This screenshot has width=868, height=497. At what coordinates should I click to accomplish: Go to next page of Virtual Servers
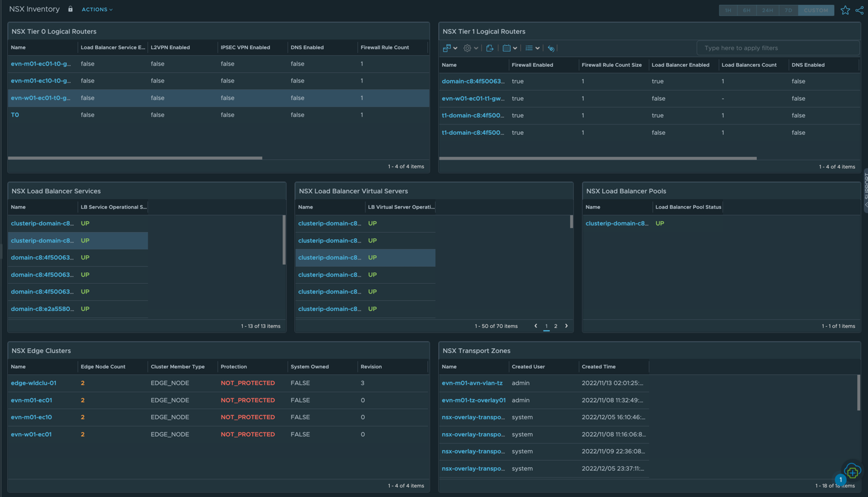point(566,326)
